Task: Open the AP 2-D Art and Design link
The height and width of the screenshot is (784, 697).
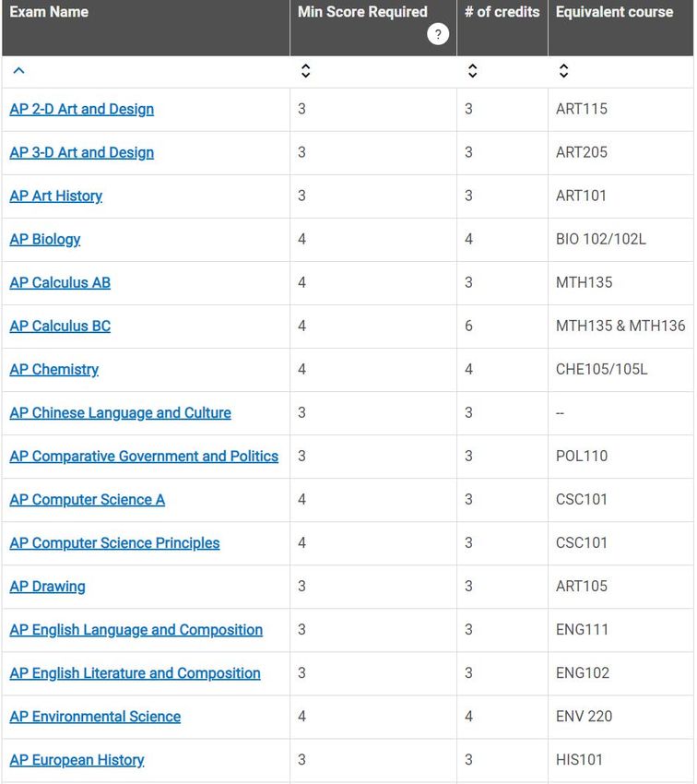Action: [x=82, y=109]
